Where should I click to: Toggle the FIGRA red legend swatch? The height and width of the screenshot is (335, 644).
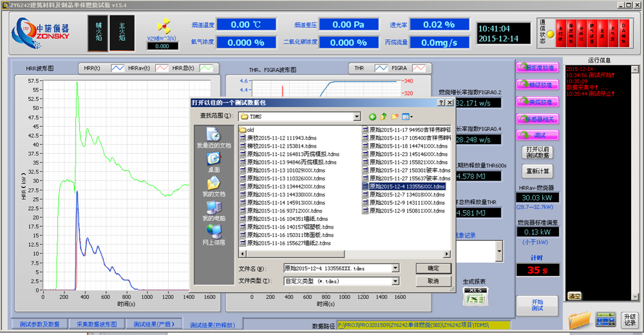pyautogui.click(x=419, y=68)
